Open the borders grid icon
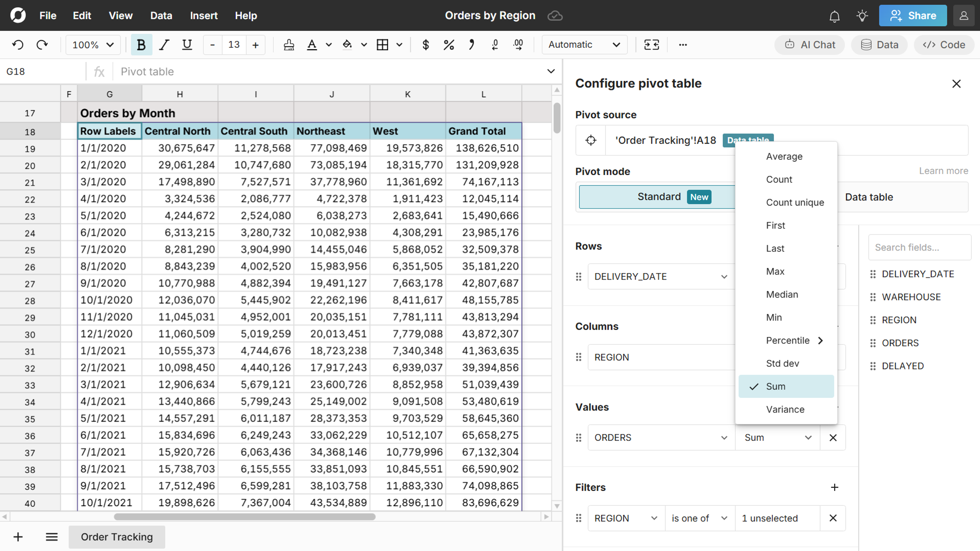The width and height of the screenshot is (980, 551). tap(382, 45)
